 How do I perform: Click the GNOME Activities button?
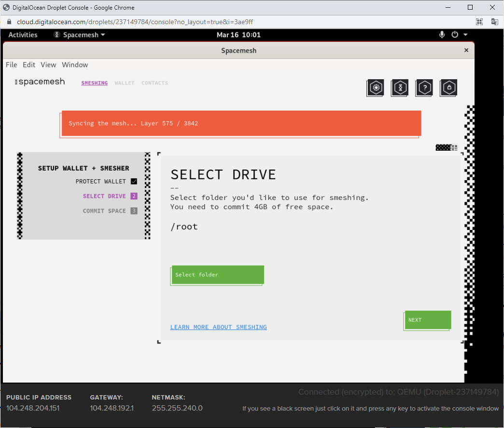(23, 35)
